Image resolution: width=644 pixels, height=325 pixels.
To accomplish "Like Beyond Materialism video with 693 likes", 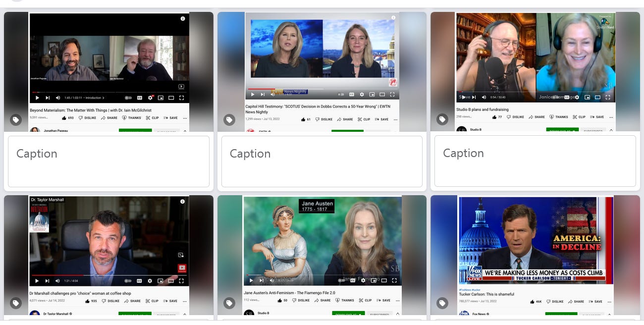I will 68,118.
